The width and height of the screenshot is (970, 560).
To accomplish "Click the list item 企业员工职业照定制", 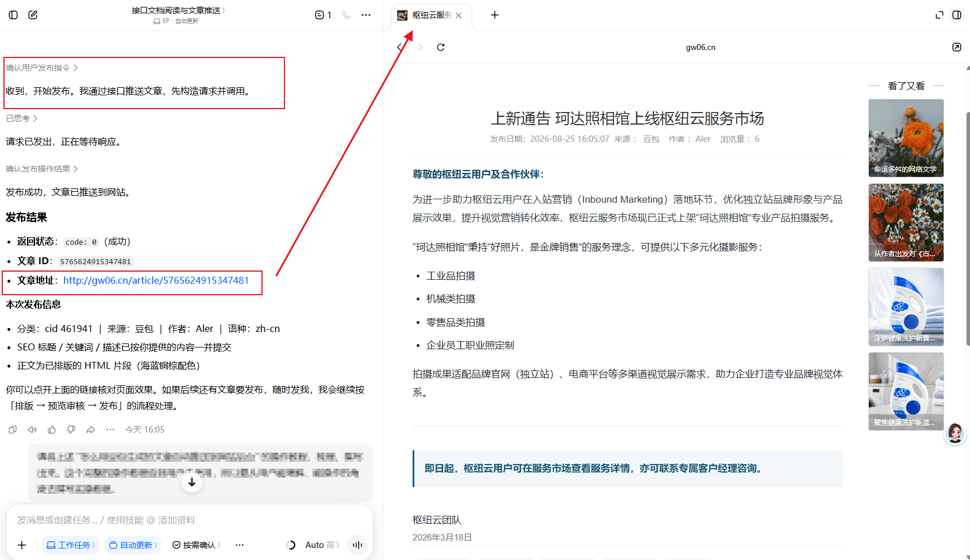I will [470, 346].
